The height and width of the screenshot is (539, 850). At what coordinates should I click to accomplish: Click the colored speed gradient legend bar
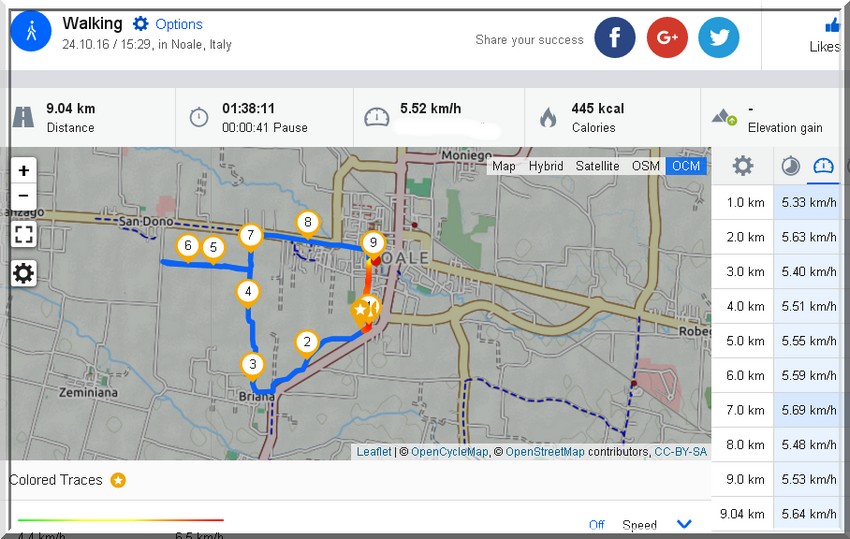pyautogui.click(x=120, y=520)
